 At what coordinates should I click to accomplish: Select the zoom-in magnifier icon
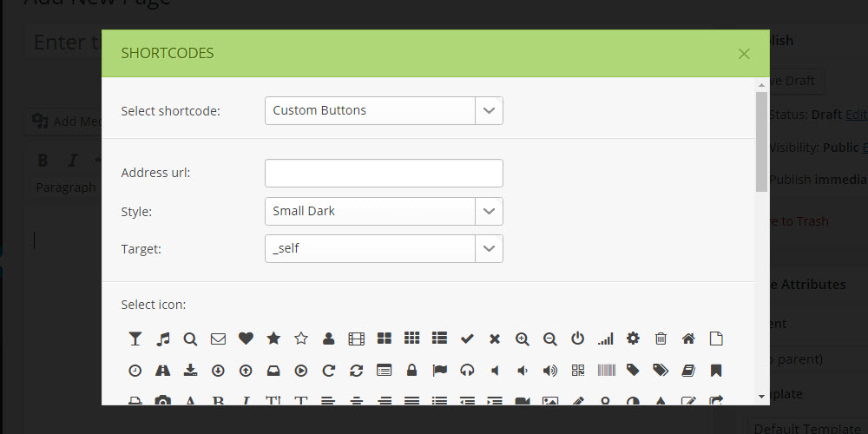coord(523,339)
